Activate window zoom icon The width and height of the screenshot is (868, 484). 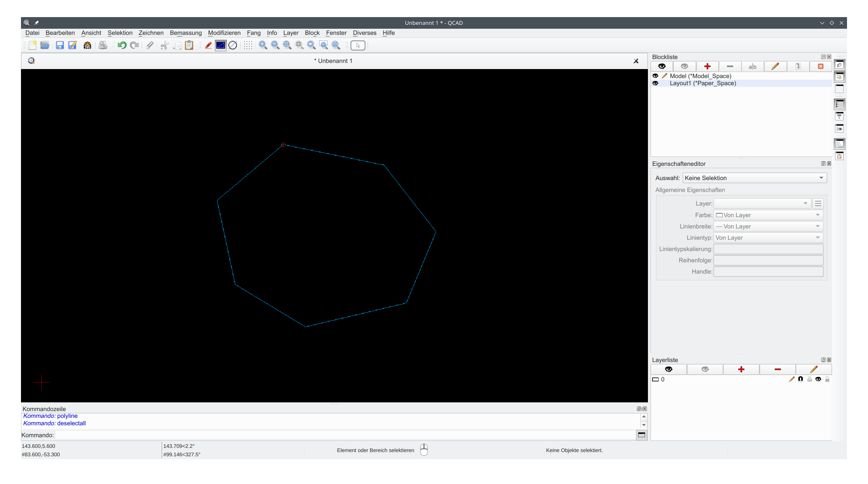[x=323, y=45]
